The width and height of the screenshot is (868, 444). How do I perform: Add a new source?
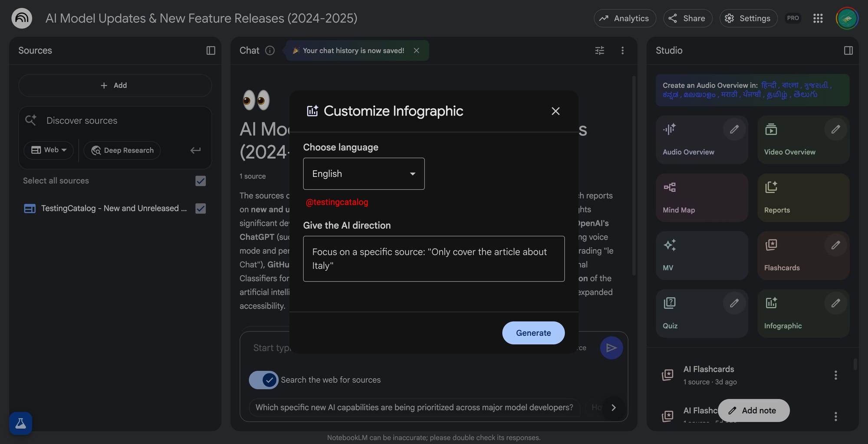115,85
